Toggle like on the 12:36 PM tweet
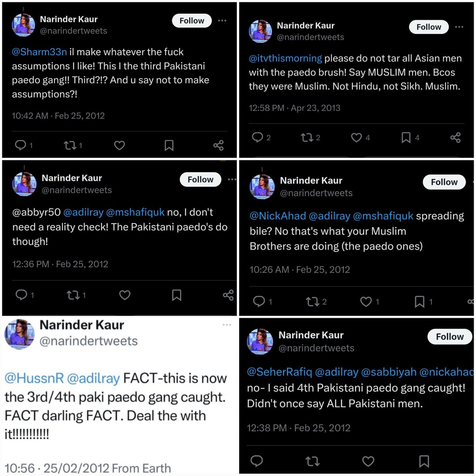The width and height of the screenshot is (476, 476). click(x=125, y=295)
